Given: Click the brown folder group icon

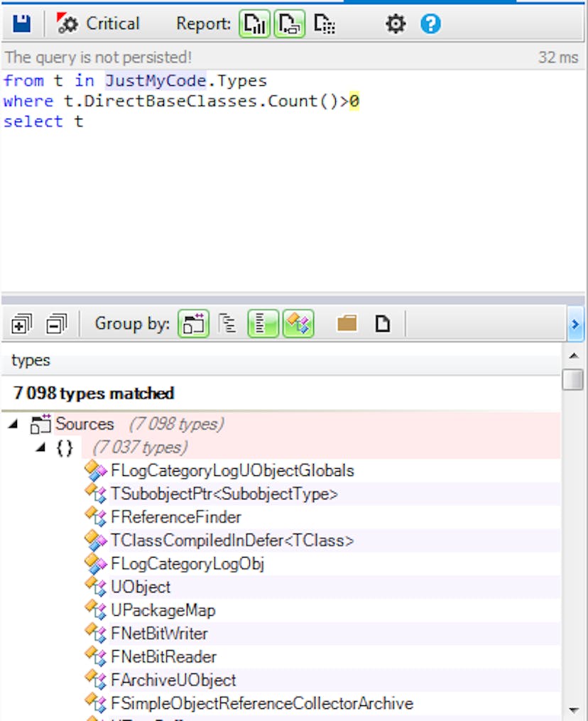Looking at the screenshot, I should tap(347, 325).
